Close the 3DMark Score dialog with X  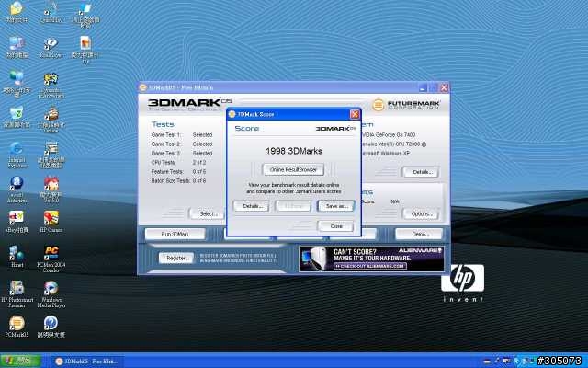click(x=355, y=114)
